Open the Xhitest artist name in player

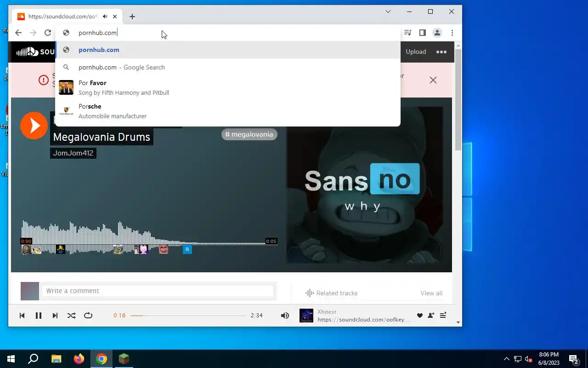click(x=327, y=311)
